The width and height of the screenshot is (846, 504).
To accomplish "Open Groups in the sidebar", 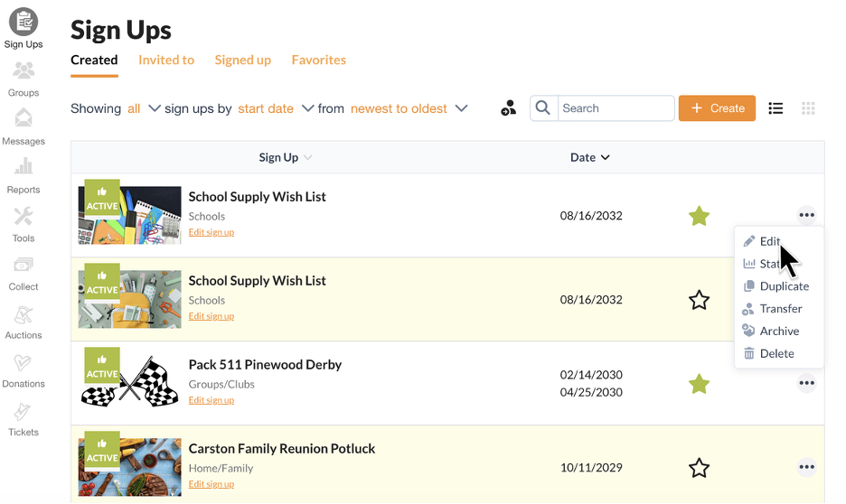I will (23, 79).
